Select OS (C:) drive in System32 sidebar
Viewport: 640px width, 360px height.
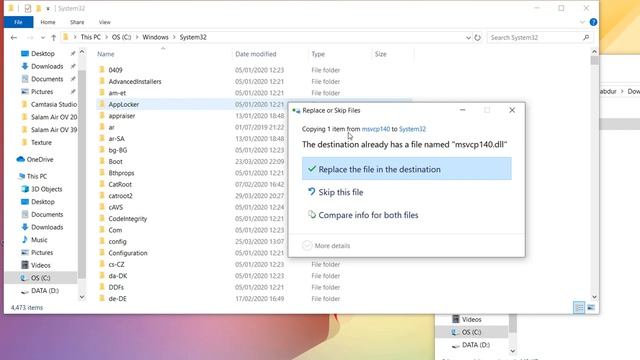tap(40, 278)
